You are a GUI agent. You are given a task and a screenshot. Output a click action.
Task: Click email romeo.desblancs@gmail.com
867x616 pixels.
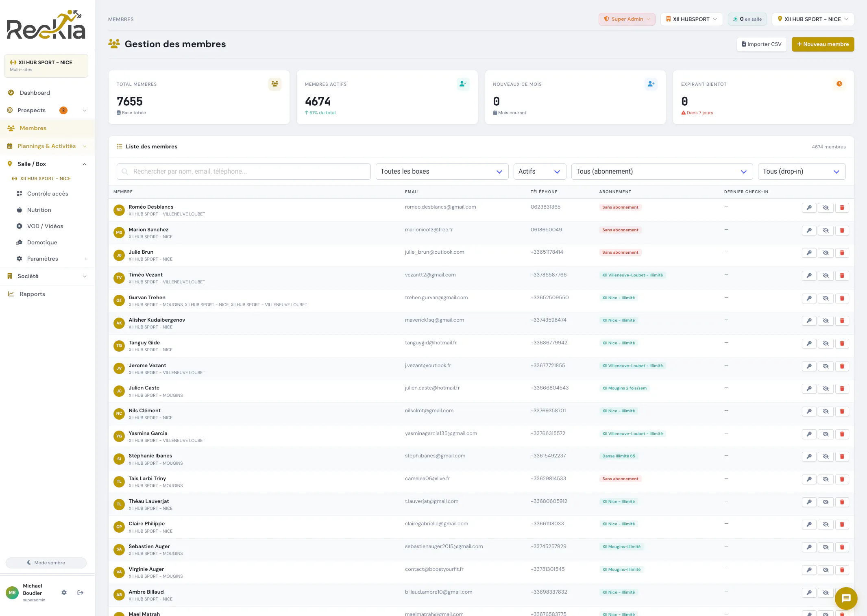click(440, 207)
